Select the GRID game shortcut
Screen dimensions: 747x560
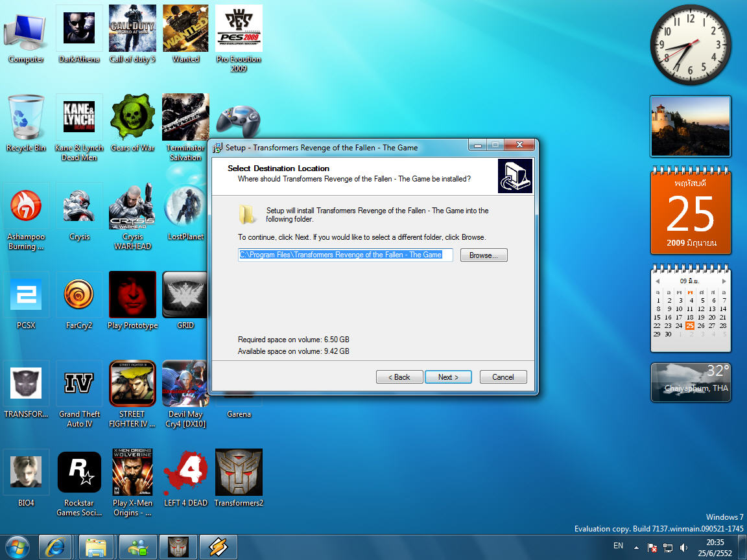tap(185, 301)
